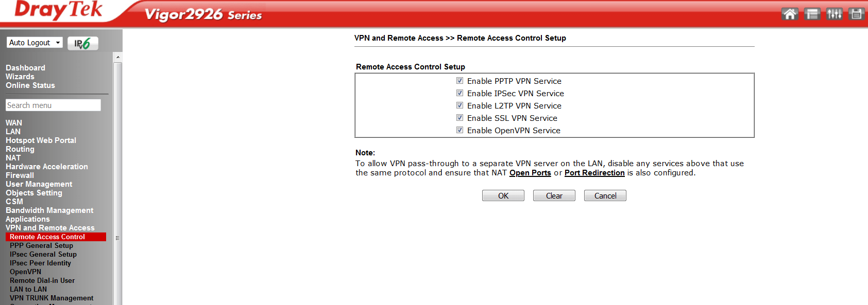Viewport: 868px width, 305px height.
Task: Click the Search menu input field
Action: point(53,105)
